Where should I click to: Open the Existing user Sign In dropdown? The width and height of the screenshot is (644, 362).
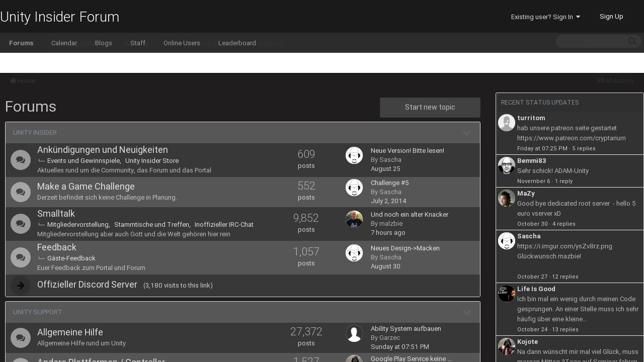[x=545, y=17]
